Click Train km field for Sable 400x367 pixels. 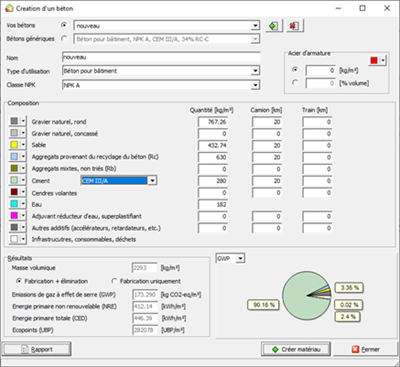tap(317, 146)
